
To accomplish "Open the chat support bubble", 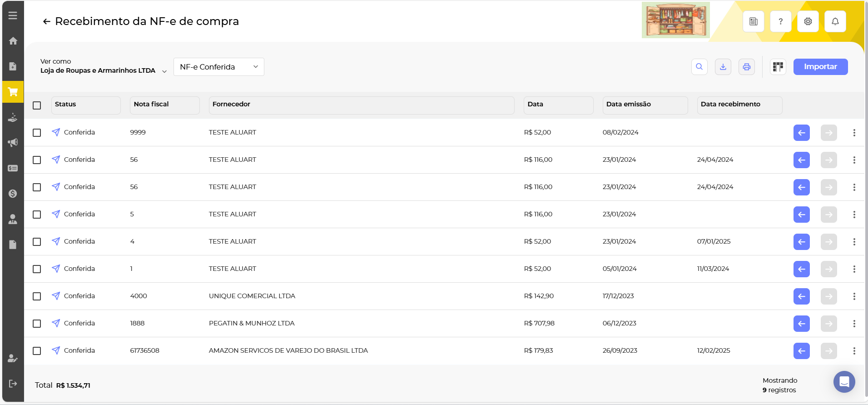I will click(x=844, y=381).
